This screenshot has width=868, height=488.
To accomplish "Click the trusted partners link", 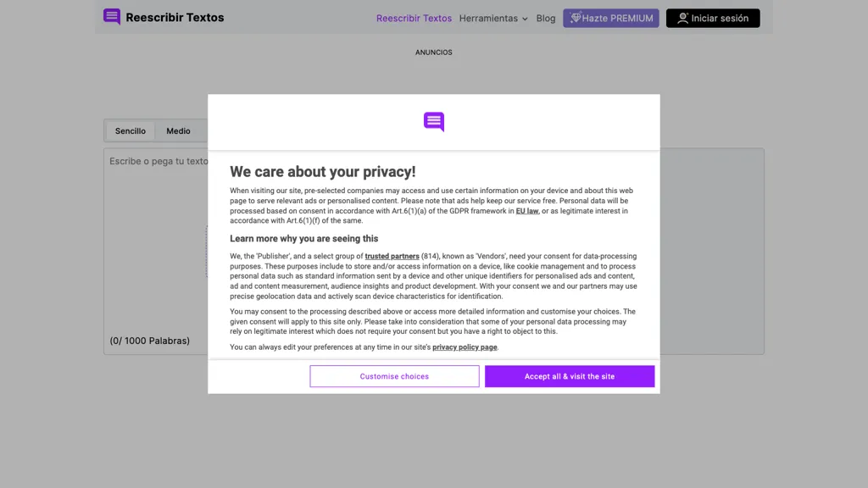I will (x=392, y=255).
